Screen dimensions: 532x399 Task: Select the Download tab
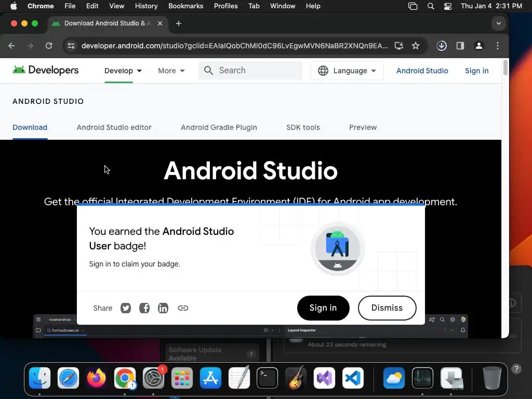[x=30, y=127]
